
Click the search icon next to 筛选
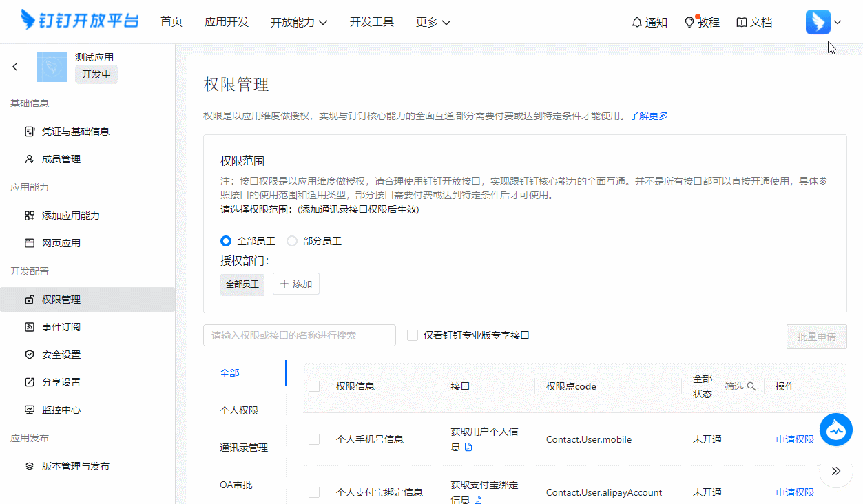tap(751, 386)
